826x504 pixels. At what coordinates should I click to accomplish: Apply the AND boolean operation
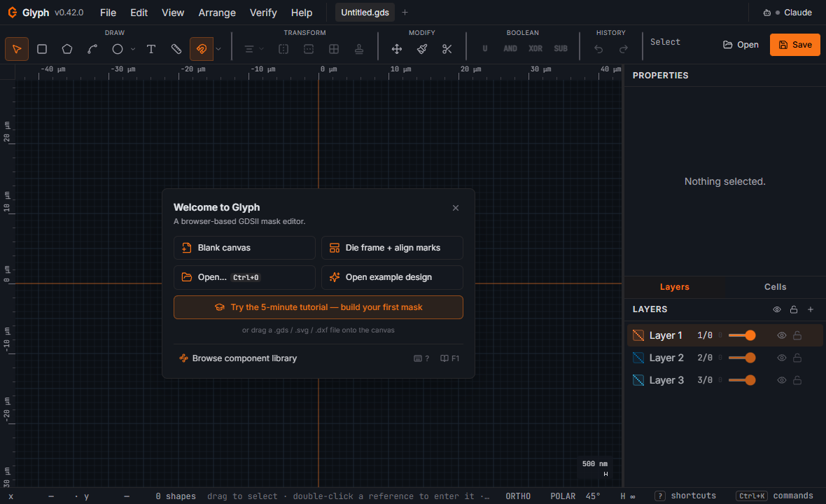coord(510,48)
